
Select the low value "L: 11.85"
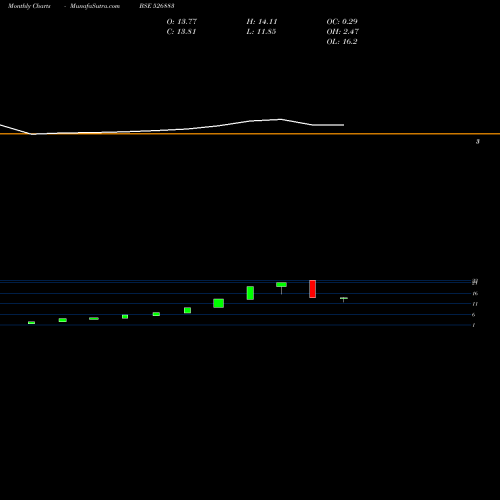(261, 32)
